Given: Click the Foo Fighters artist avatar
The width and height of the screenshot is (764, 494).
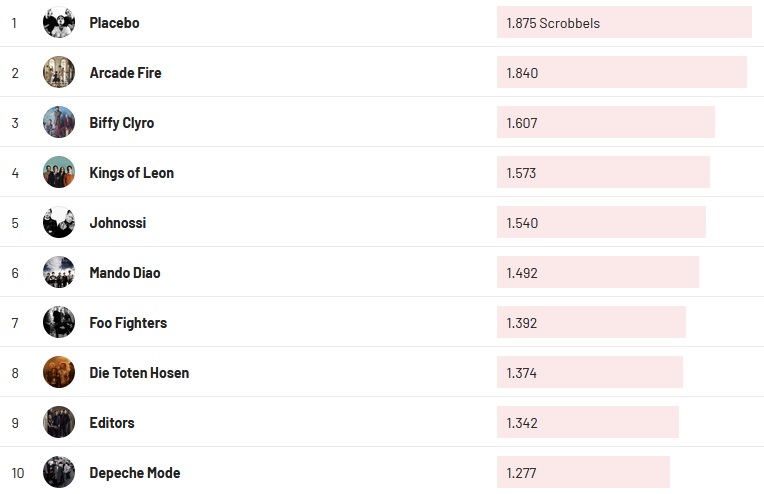Looking at the screenshot, I should point(59,322).
